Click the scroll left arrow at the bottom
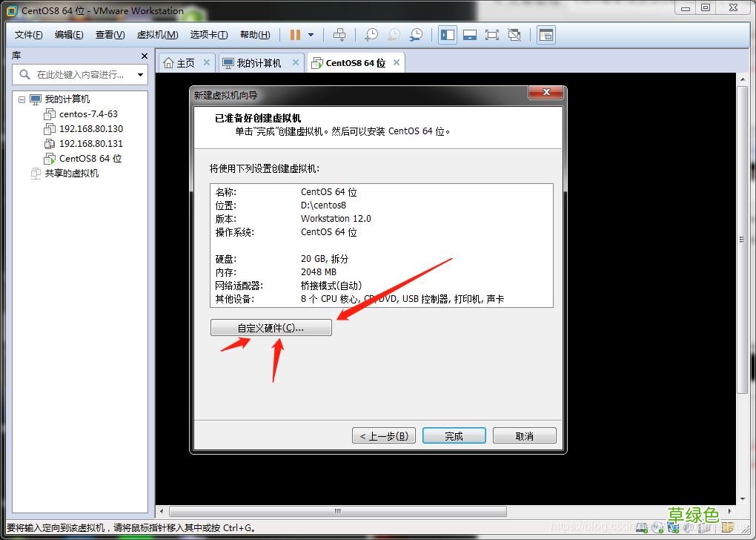This screenshot has height=540, width=756. pyautogui.click(x=162, y=511)
